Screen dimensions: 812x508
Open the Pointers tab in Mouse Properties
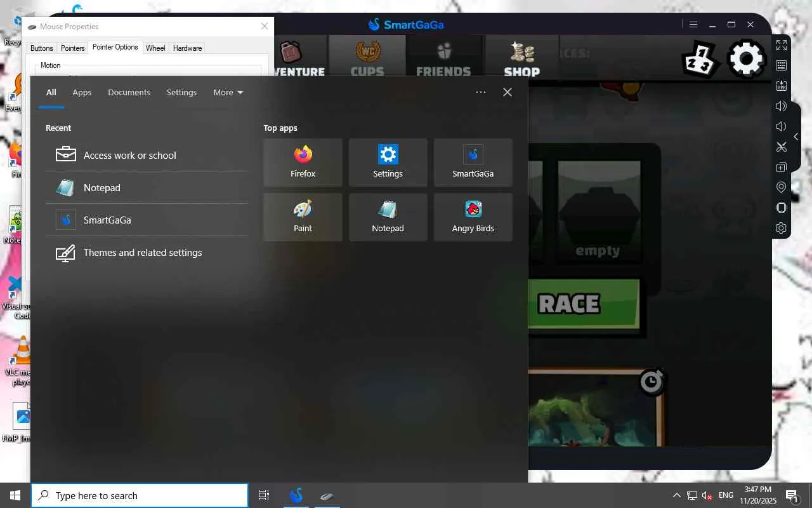(73, 48)
